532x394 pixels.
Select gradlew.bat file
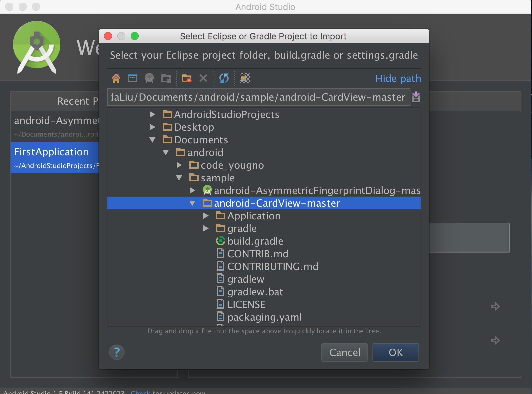point(255,292)
